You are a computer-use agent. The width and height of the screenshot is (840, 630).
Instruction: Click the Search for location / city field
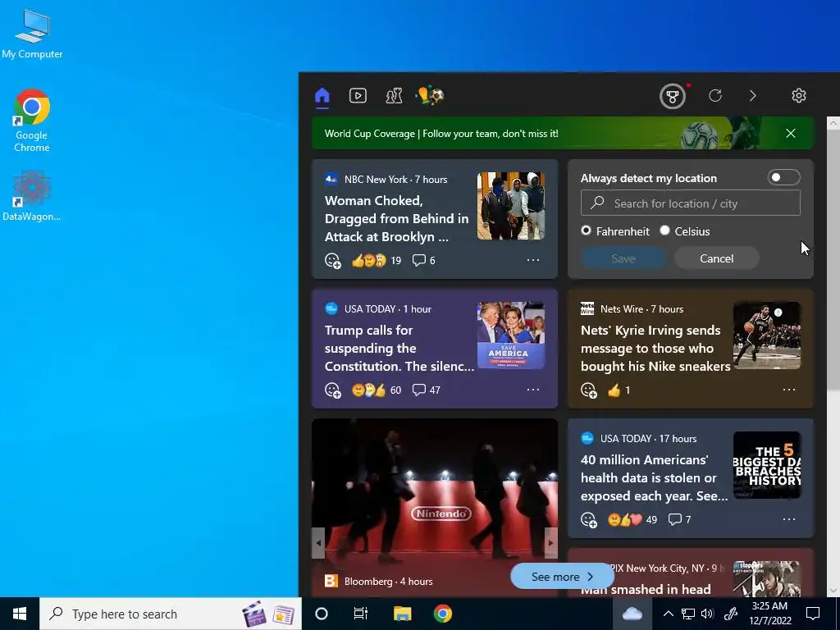point(691,203)
